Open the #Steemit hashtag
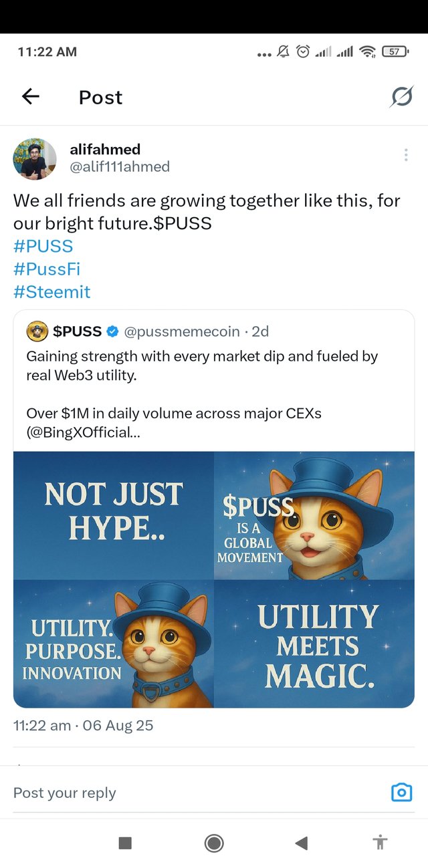 [x=51, y=292]
